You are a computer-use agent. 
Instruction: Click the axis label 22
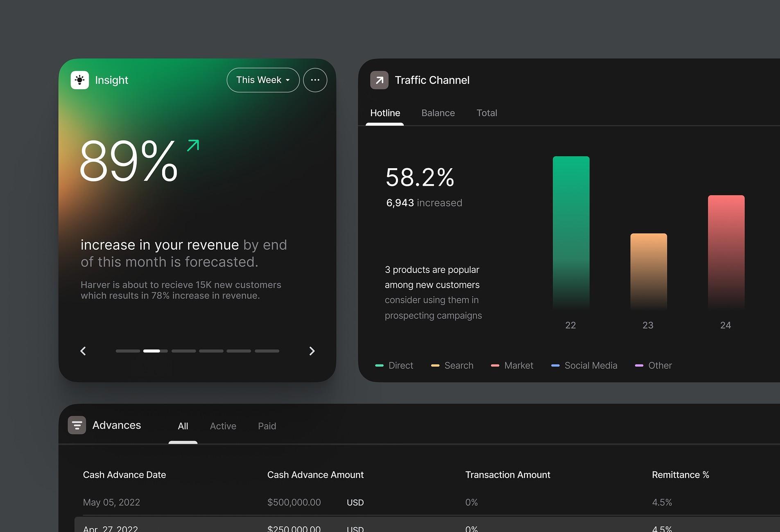tap(570, 325)
